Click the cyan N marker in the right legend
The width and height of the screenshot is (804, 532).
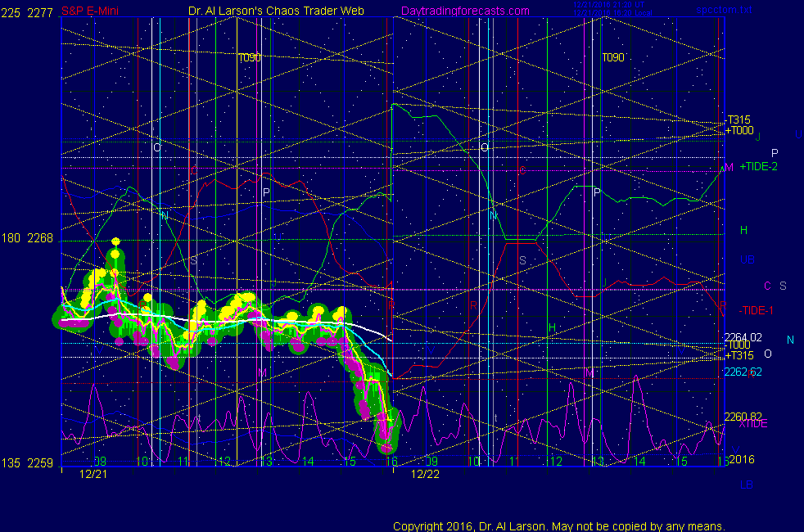(x=790, y=340)
